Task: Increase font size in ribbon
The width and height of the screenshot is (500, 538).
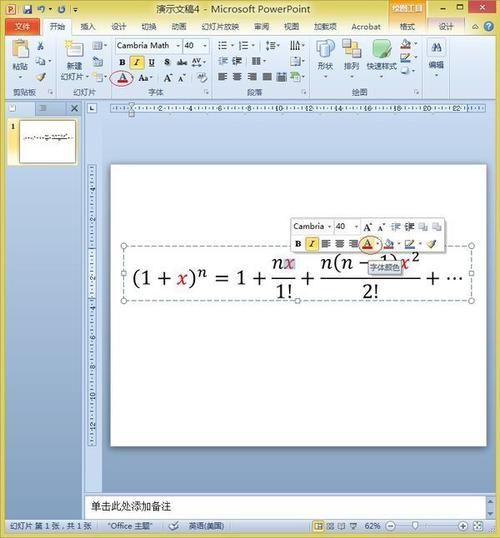Action: pyautogui.click(x=167, y=78)
